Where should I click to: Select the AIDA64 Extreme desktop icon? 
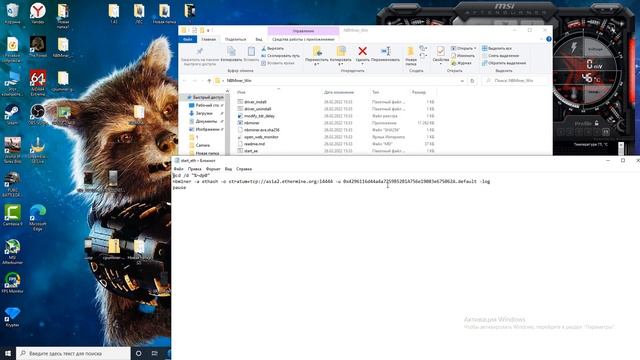pos(38,83)
